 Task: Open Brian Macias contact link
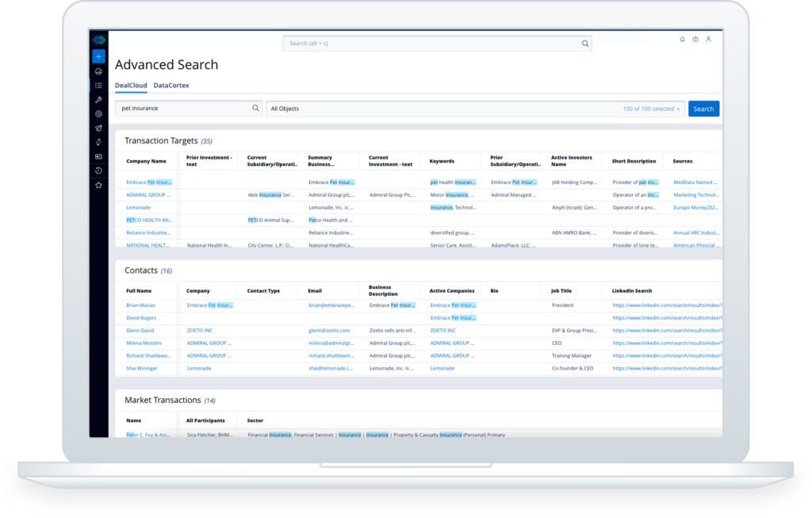(141, 305)
